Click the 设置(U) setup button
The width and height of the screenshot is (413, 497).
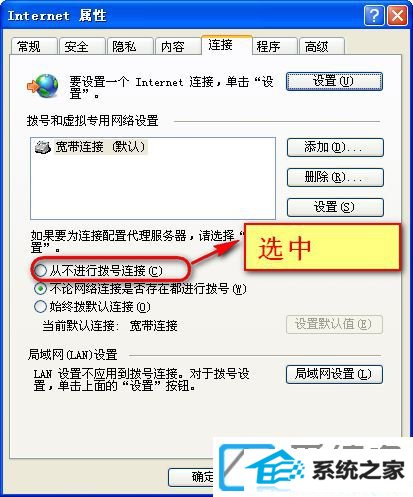coord(334,81)
